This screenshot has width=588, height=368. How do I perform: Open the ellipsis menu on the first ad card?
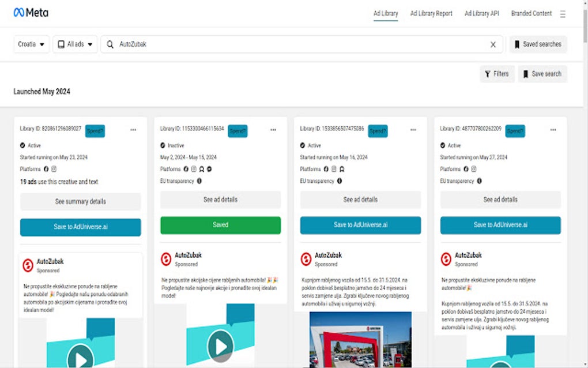click(x=134, y=130)
